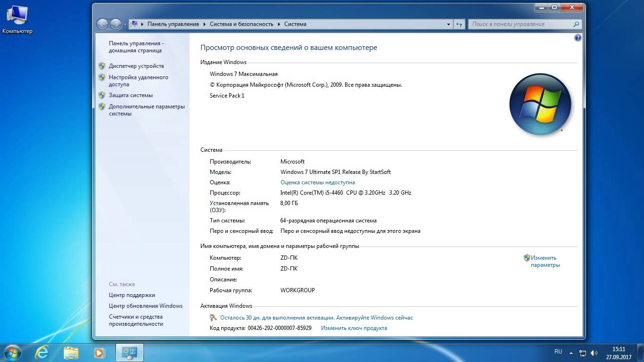Open the clock showing 15:11
The height and width of the screenshot is (362, 644).
619,353
